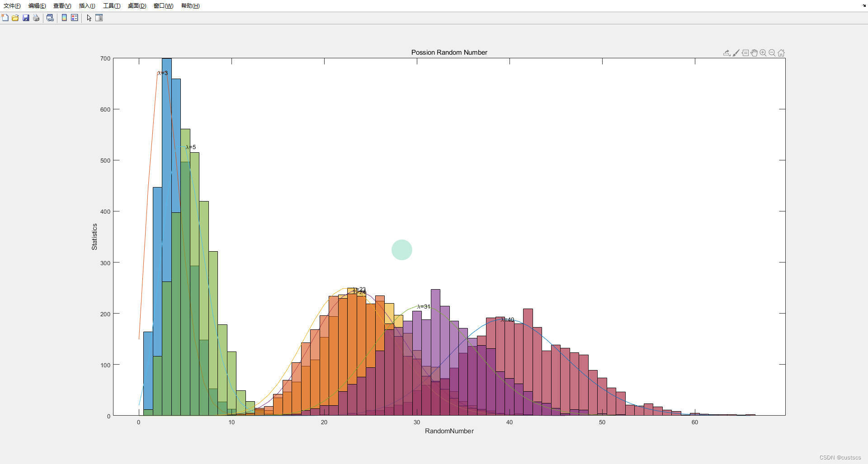Click the λ=40 curve annotation
The image size is (868, 464).
pos(507,320)
